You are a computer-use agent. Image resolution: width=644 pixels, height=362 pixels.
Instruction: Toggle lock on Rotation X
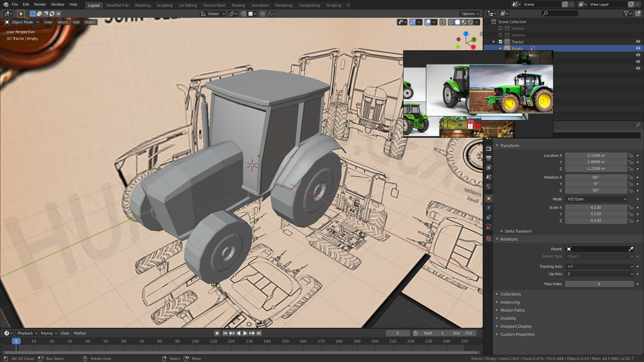[631, 177]
